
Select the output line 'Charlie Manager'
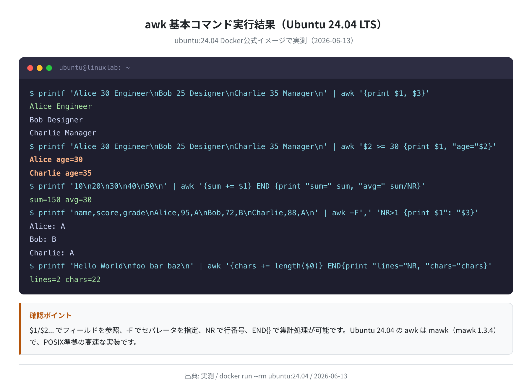(63, 133)
